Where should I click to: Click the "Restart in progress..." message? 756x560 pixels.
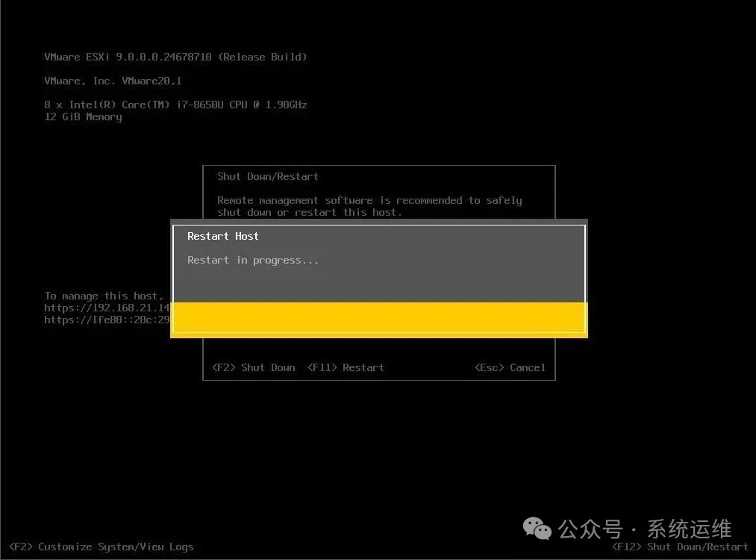253,261
